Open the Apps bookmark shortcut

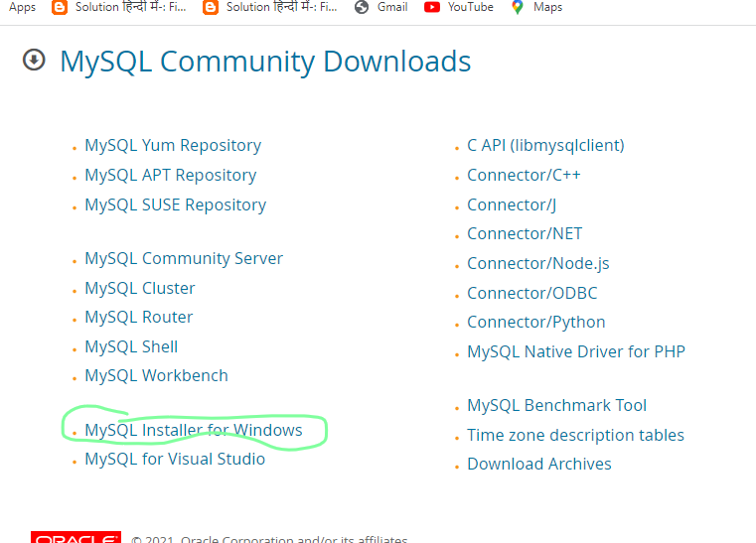[x=22, y=7]
